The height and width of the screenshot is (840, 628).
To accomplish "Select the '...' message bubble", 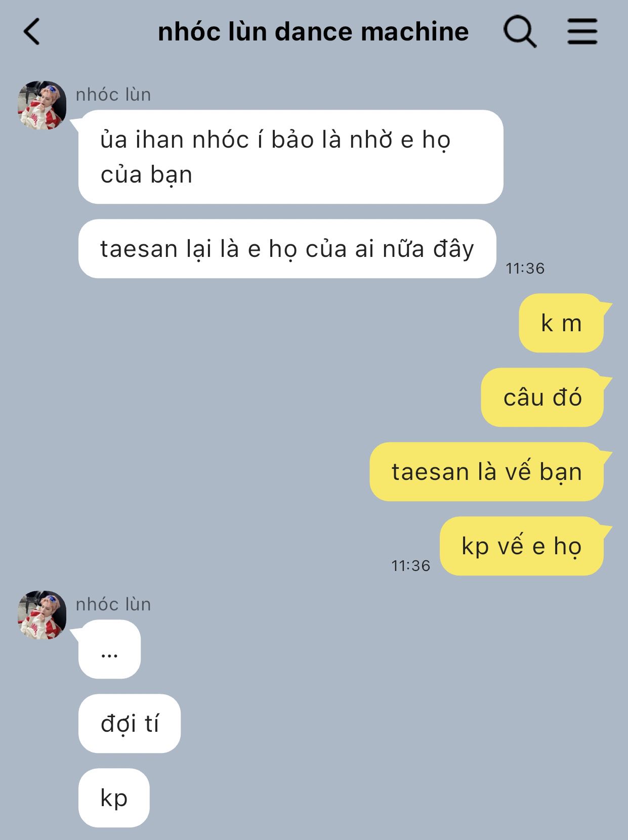I will pos(109,649).
